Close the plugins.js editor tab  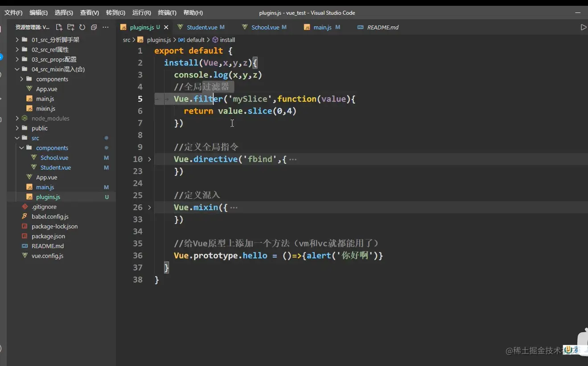[x=166, y=27]
